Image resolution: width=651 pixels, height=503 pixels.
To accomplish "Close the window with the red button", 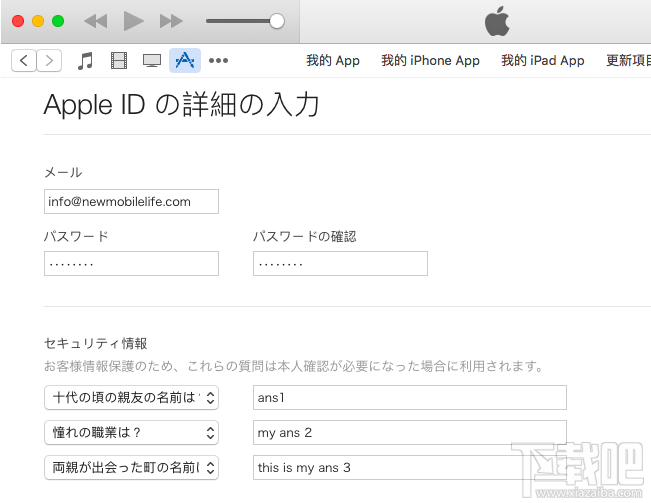I will point(18,21).
